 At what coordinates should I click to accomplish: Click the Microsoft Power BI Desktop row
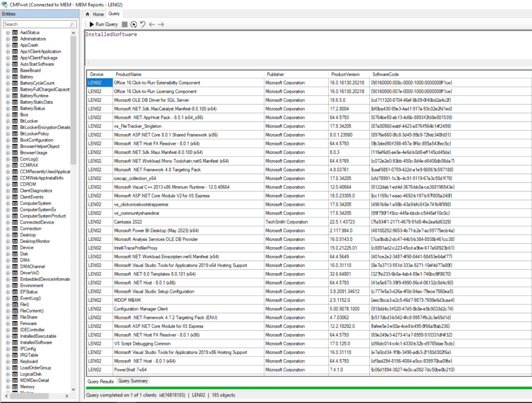point(309,231)
